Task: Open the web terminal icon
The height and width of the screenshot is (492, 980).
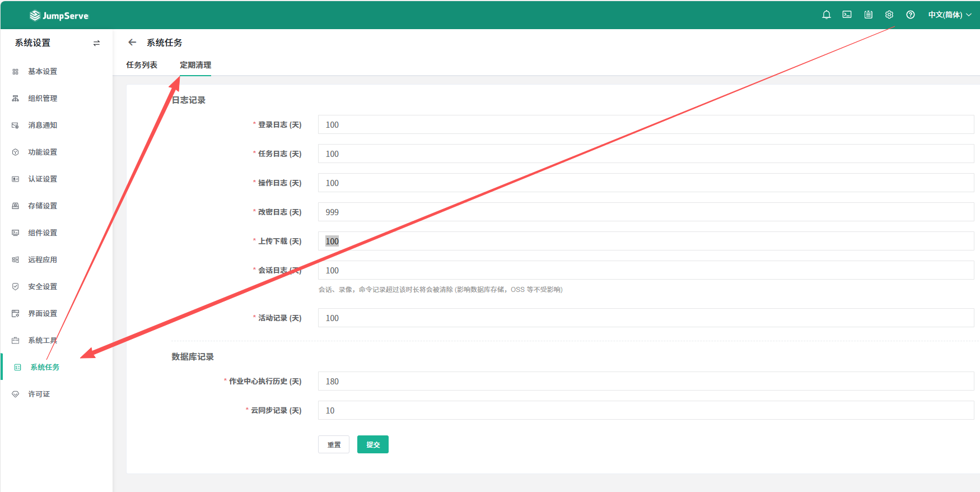Action: pos(847,15)
